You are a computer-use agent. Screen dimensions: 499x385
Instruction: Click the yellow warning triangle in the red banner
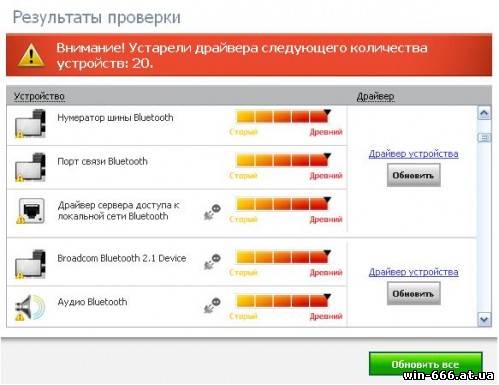(x=31, y=55)
